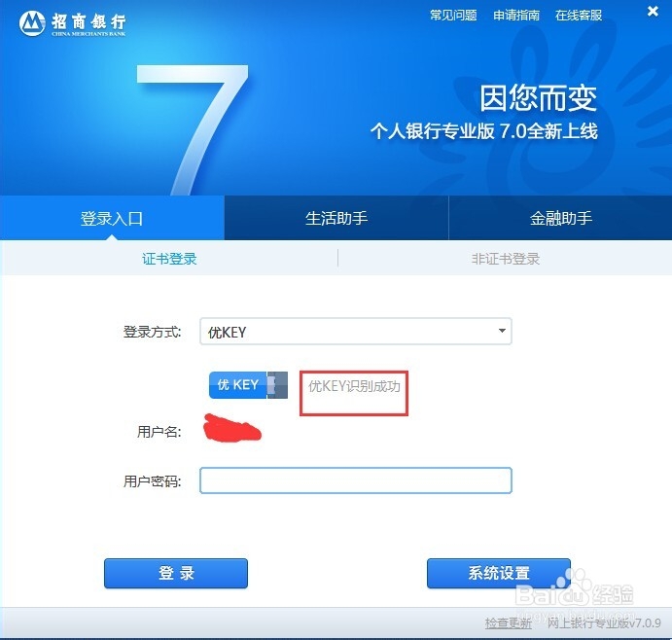Switch to the 登录入口 tab

112,218
